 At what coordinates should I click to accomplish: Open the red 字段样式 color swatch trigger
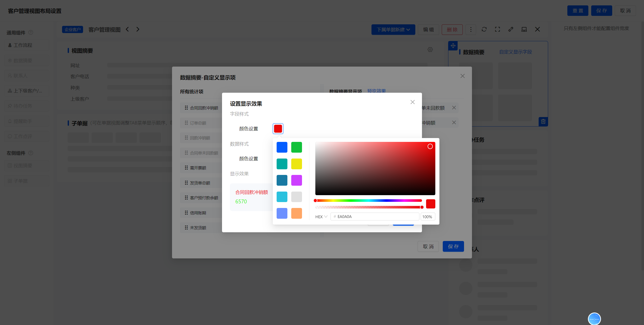click(278, 129)
